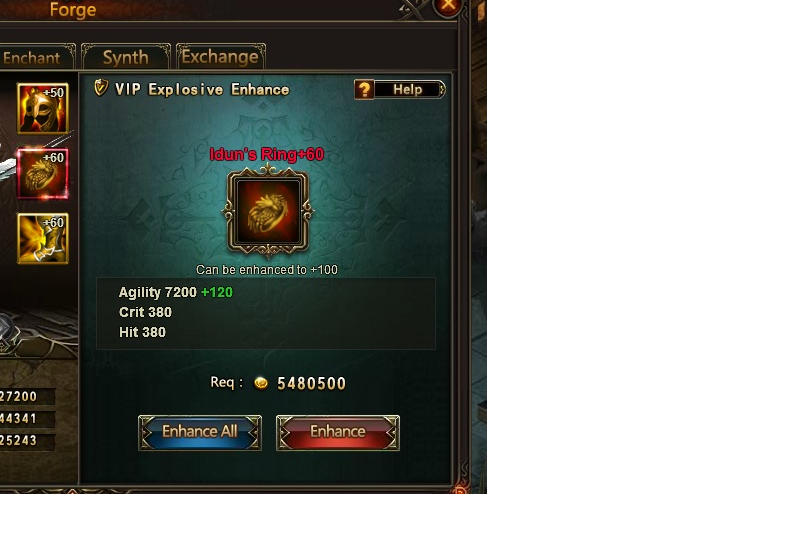Click the Hit 380 stat line
Viewport: 792px width, 540px height.
coord(142,332)
